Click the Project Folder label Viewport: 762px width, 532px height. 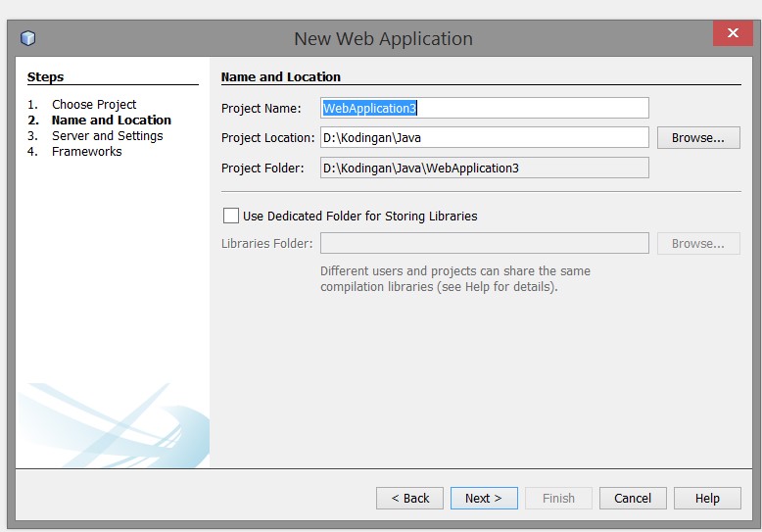point(262,168)
